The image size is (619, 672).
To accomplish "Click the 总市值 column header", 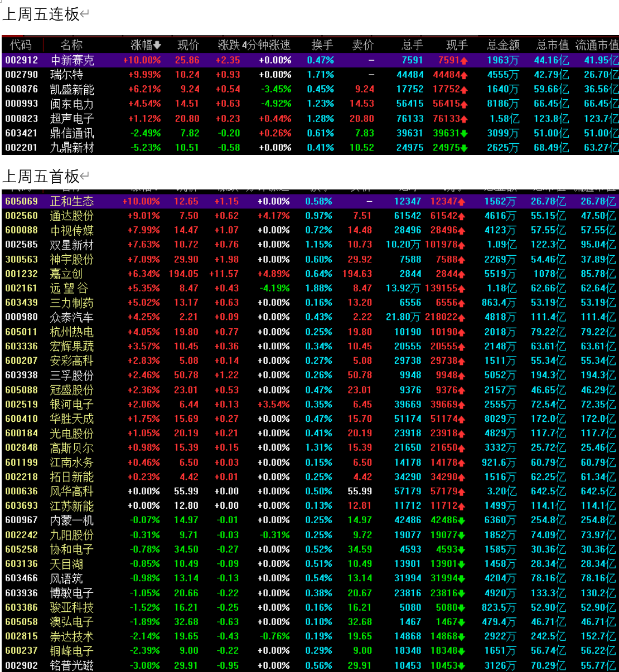I will pyautogui.click(x=552, y=45).
